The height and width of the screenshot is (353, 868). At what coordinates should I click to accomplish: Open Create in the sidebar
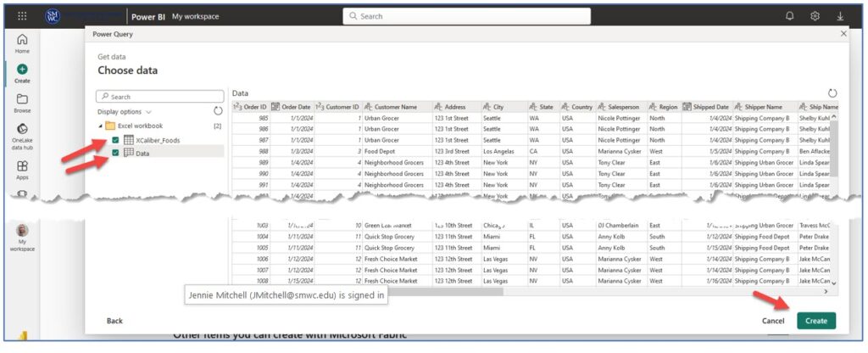click(x=22, y=73)
